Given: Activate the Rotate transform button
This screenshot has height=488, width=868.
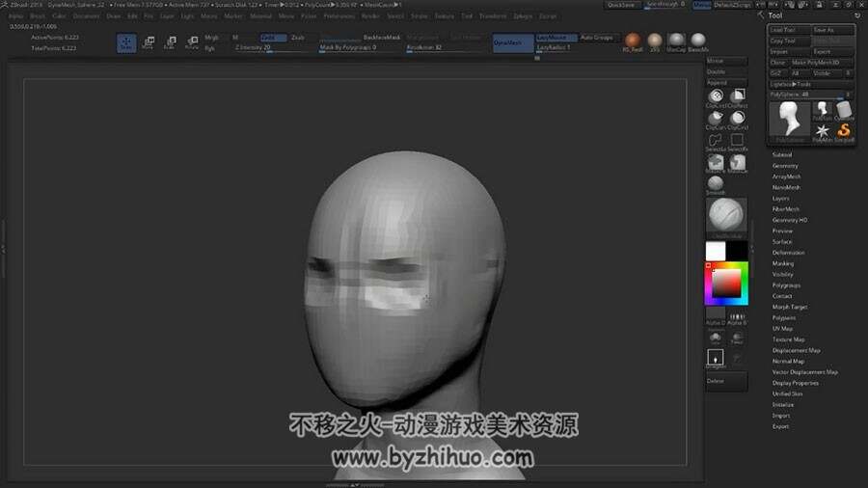Looking at the screenshot, I should click(x=192, y=42).
